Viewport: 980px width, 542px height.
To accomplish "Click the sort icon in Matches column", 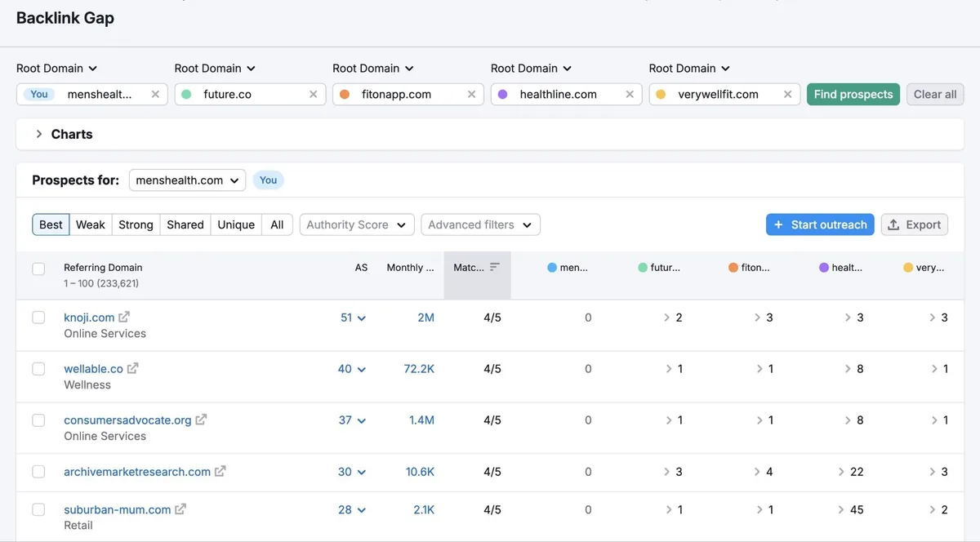I will (494, 267).
